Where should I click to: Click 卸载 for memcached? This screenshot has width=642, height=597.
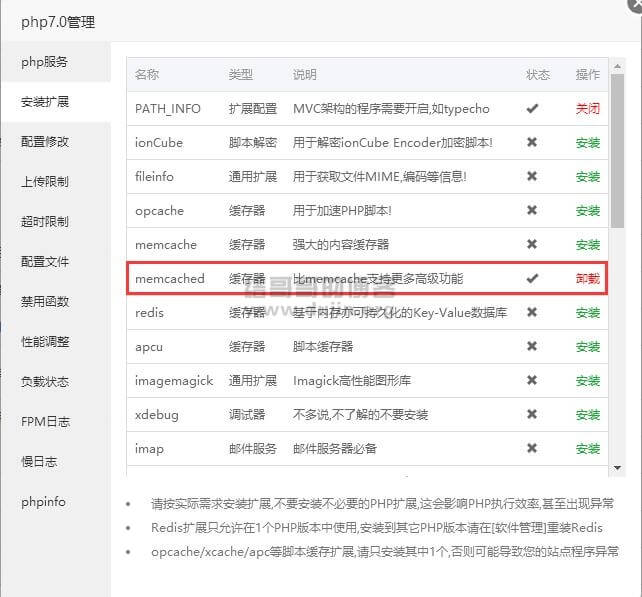[x=588, y=278]
